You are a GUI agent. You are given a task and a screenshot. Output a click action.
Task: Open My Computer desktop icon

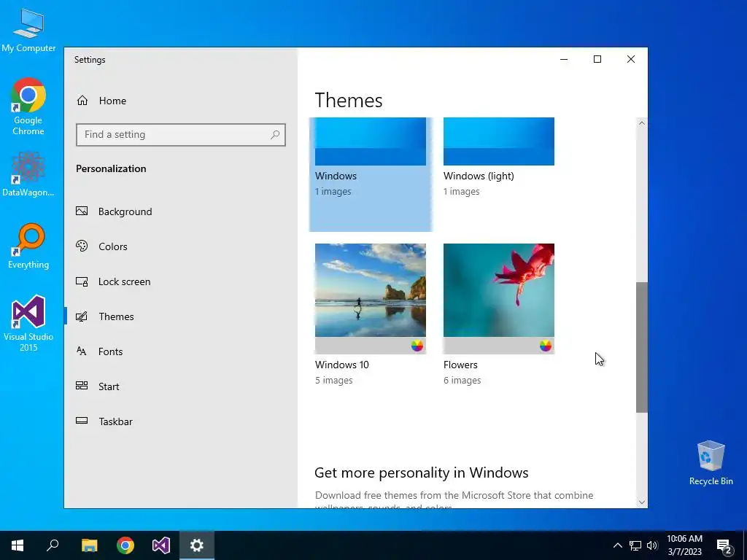click(x=28, y=30)
